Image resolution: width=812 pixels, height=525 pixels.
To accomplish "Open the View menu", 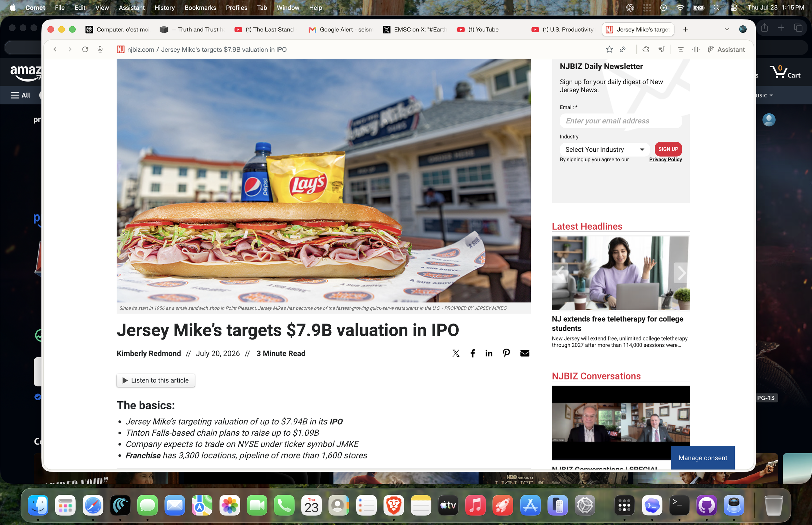I will click(102, 7).
